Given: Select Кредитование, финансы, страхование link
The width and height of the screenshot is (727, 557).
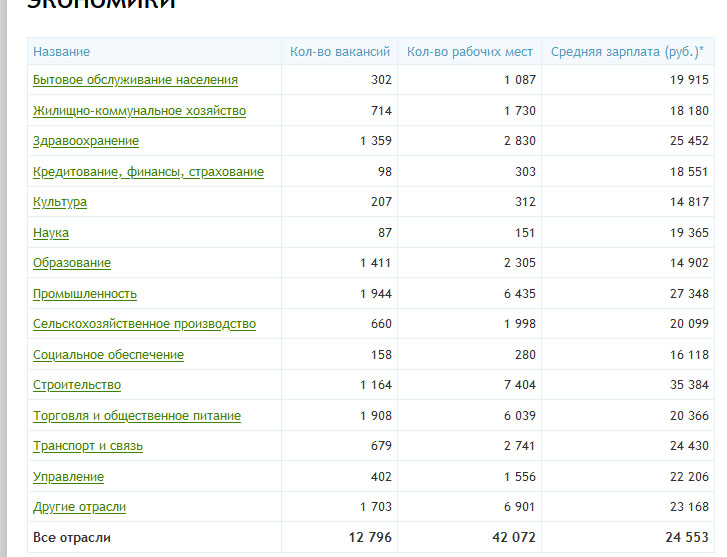Looking at the screenshot, I should pyautogui.click(x=148, y=172).
